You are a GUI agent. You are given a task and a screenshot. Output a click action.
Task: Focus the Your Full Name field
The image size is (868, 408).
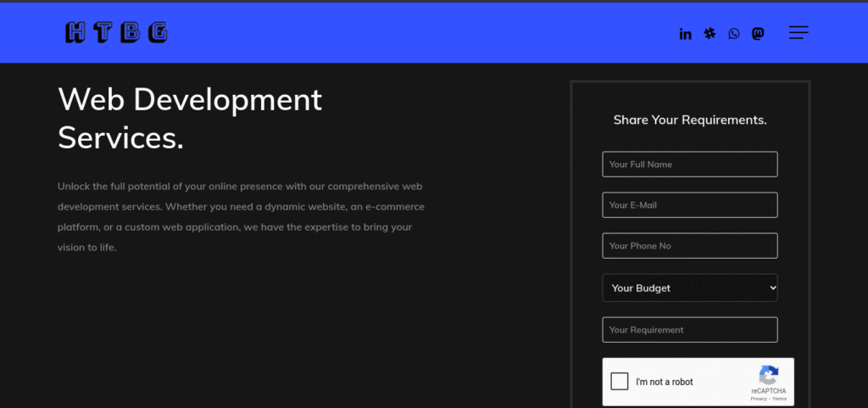point(689,165)
